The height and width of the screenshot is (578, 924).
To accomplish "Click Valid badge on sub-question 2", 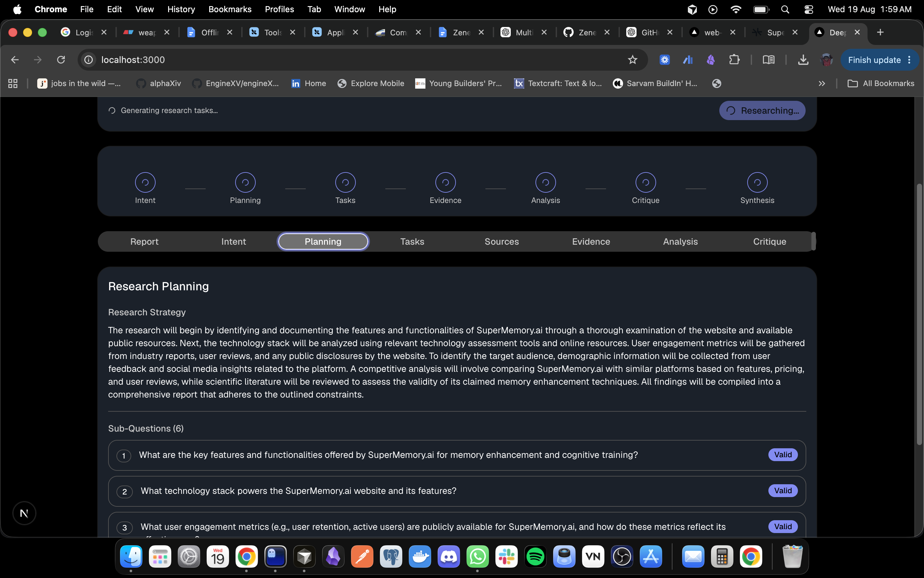I will pos(783,491).
